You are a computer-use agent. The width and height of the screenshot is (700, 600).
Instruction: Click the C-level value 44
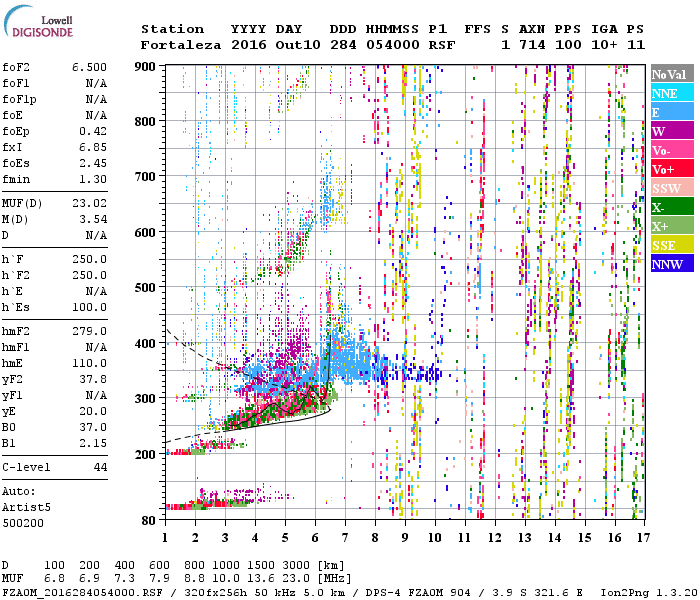point(100,467)
